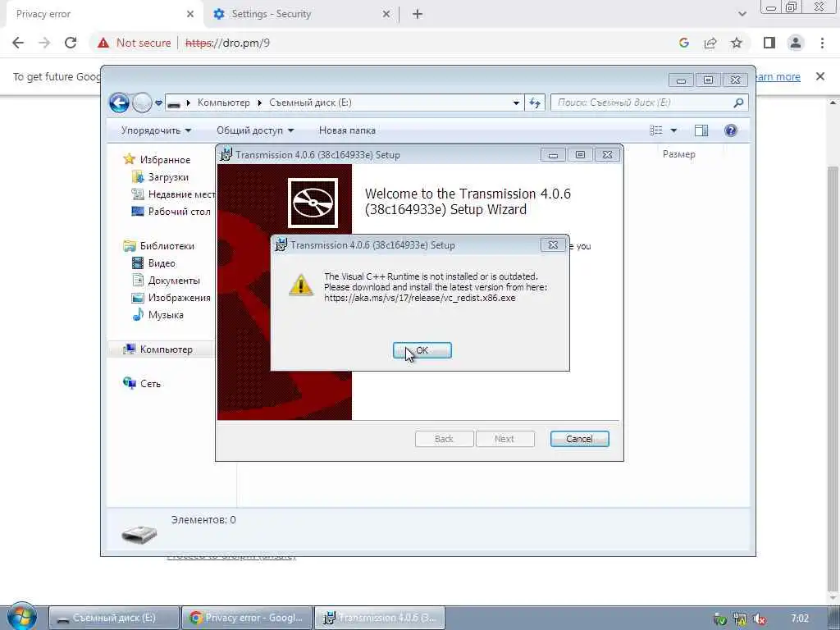Click the Explorer back button
This screenshot has height=630, width=840.
119,103
